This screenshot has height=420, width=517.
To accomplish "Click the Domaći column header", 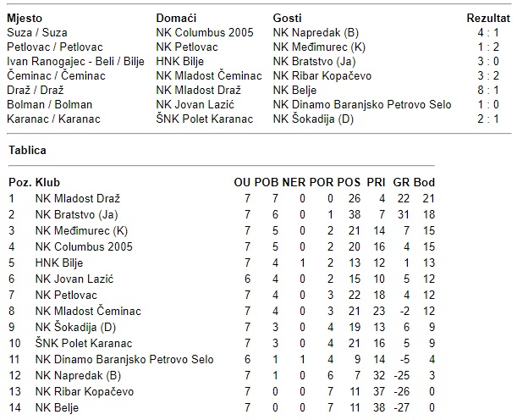I will point(176,18).
